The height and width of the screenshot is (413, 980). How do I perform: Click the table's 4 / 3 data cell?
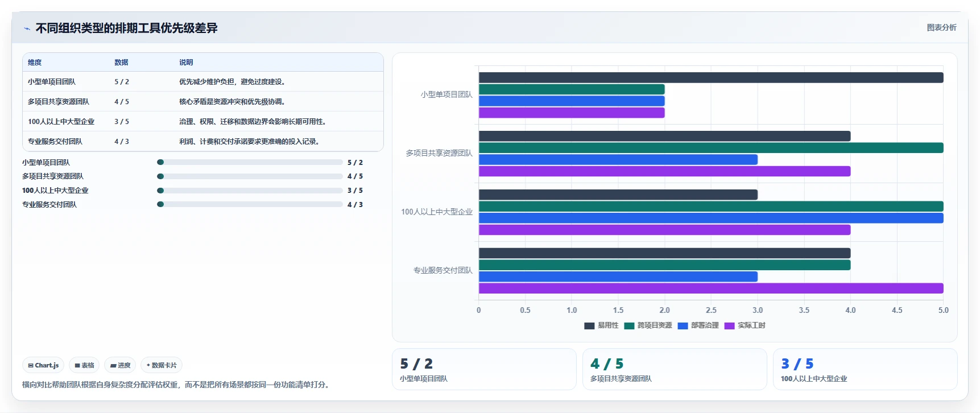pyautogui.click(x=122, y=142)
